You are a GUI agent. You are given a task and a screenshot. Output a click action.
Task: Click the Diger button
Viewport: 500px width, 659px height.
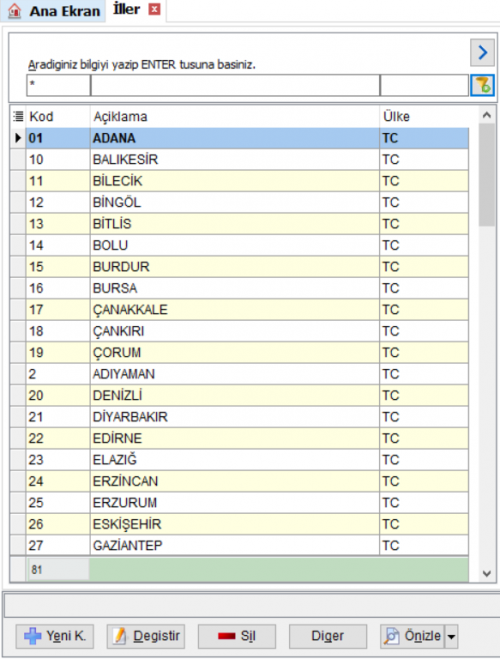pos(328,636)
